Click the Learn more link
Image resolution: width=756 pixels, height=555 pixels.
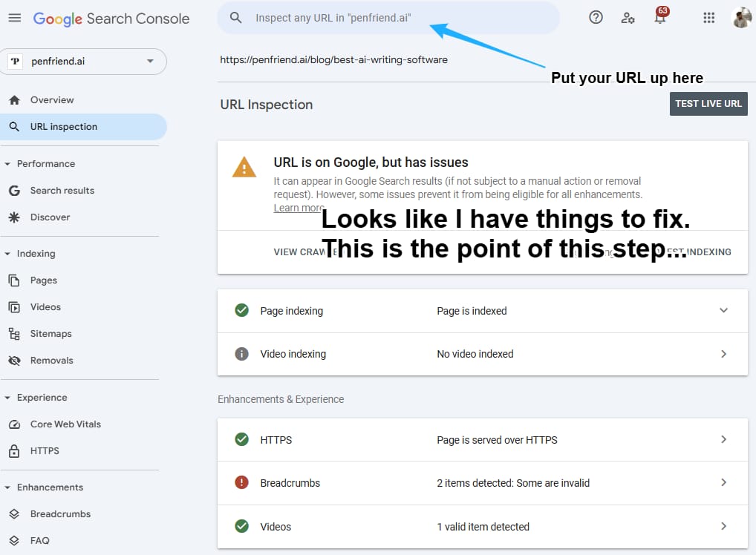(299, 208)
